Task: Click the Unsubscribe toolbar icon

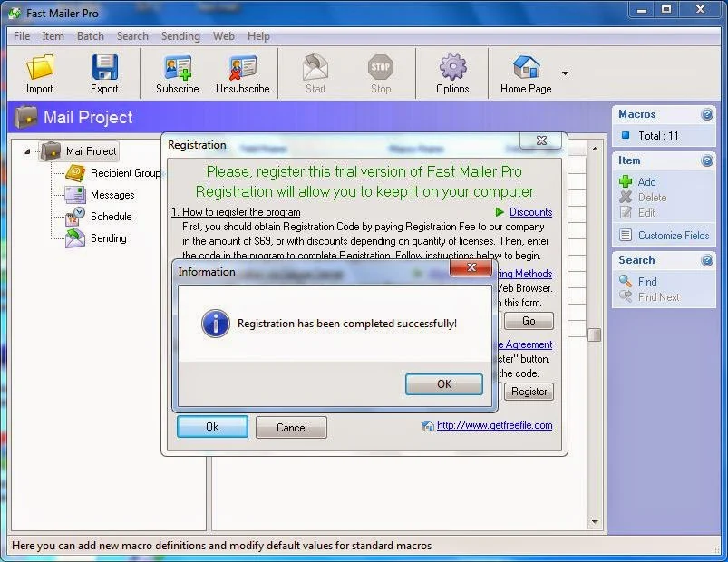Action: [242, 68]
